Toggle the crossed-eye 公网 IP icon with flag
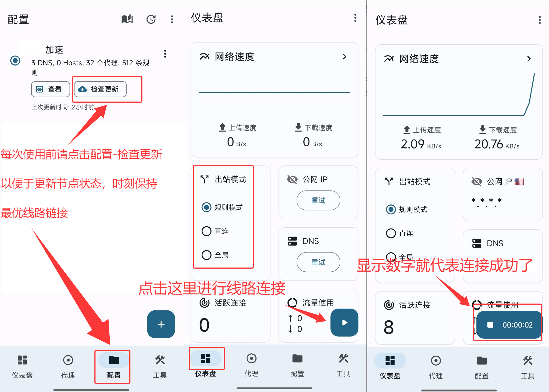Image resolution: width=549 pixels, height=392 pixels. 477,182
